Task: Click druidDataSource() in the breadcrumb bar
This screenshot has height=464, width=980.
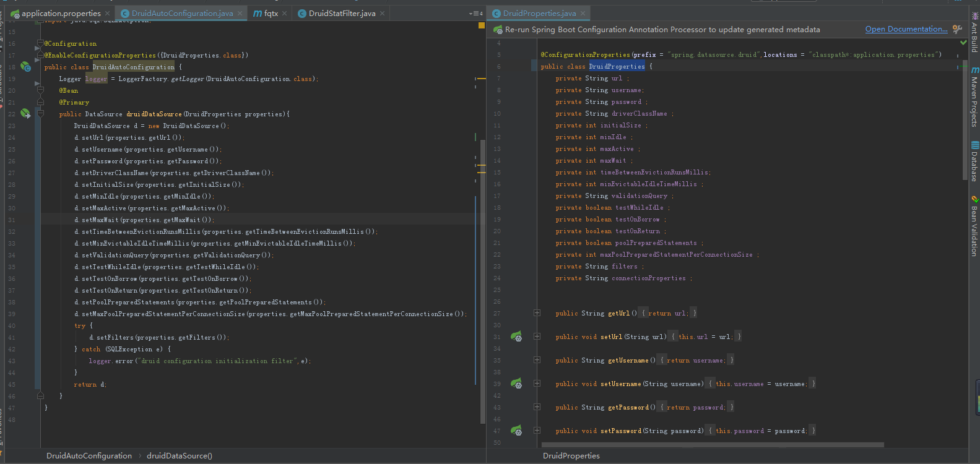Action: tap(180, 456)
